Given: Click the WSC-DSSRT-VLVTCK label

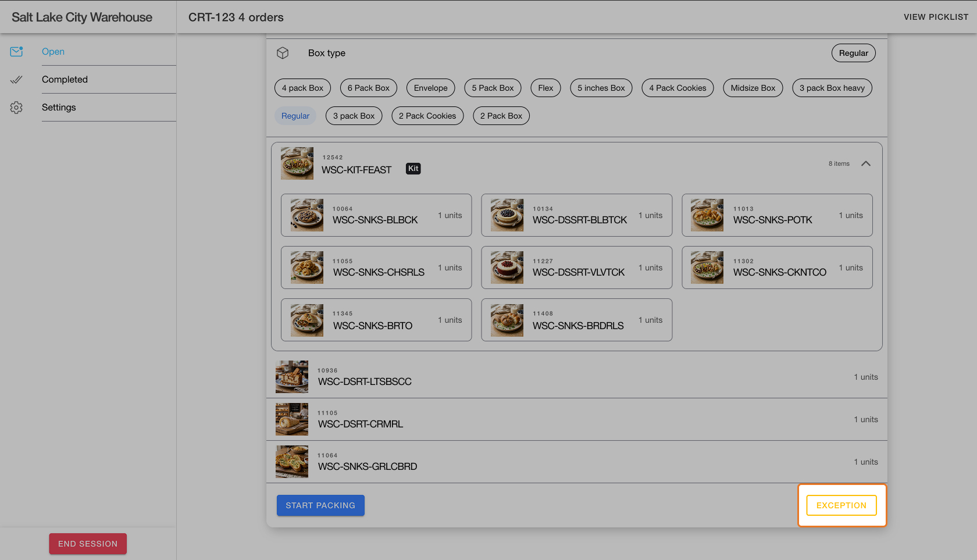Looking at the screenshot, I should tap(579, 272).
